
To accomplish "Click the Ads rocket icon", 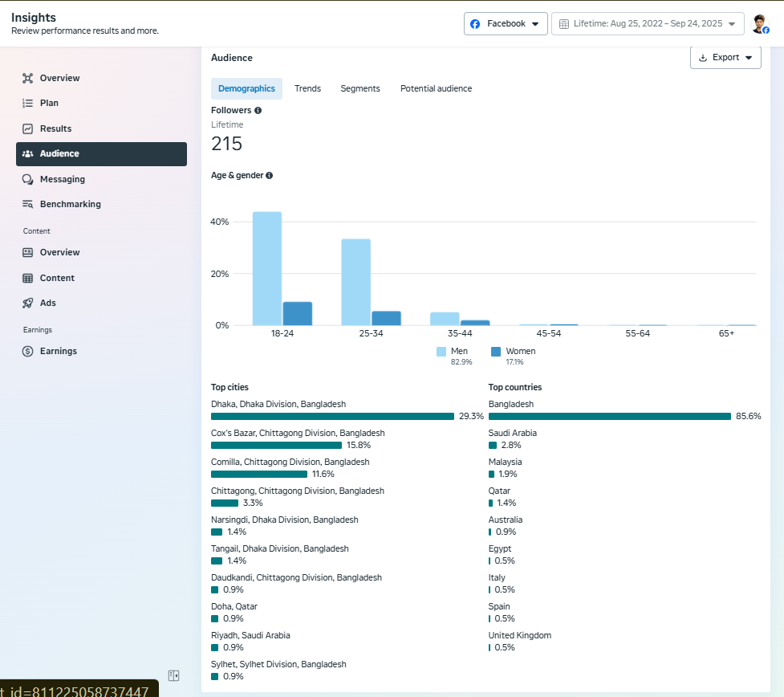I will click(28, 303).
